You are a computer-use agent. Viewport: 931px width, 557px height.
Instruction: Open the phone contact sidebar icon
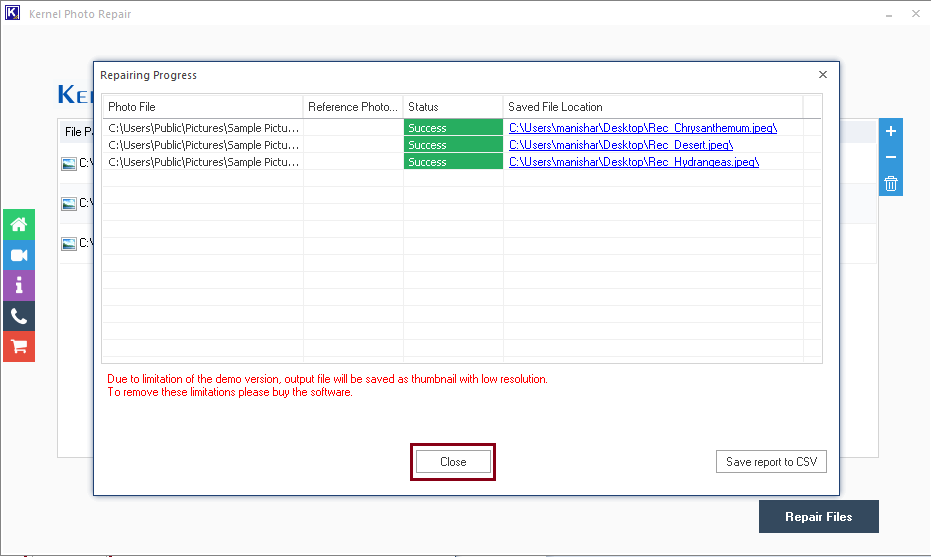(x=19, y=317)
